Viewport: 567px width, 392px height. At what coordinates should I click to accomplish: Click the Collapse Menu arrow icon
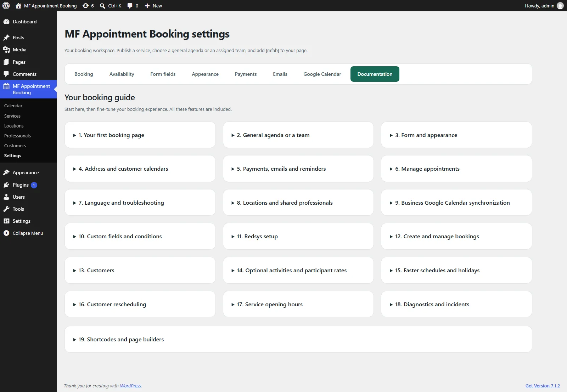tap(6, 233)
